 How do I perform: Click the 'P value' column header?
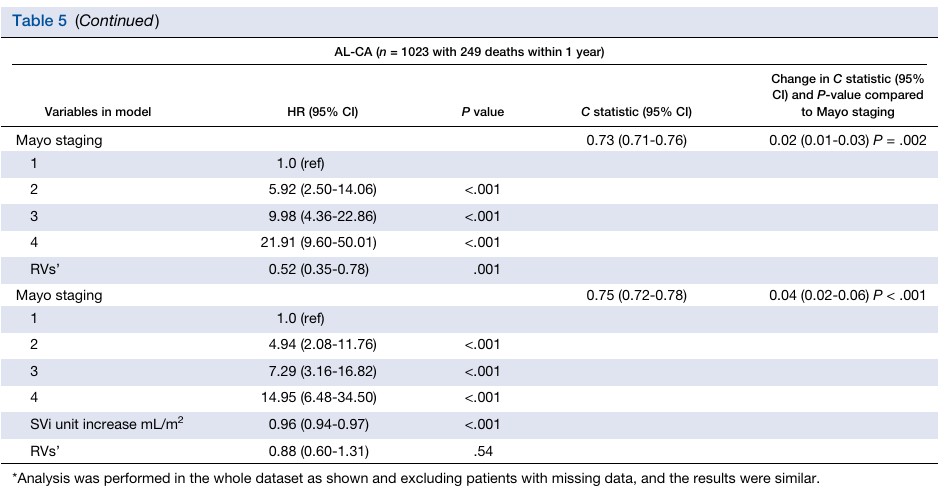[x=482, y=112]
